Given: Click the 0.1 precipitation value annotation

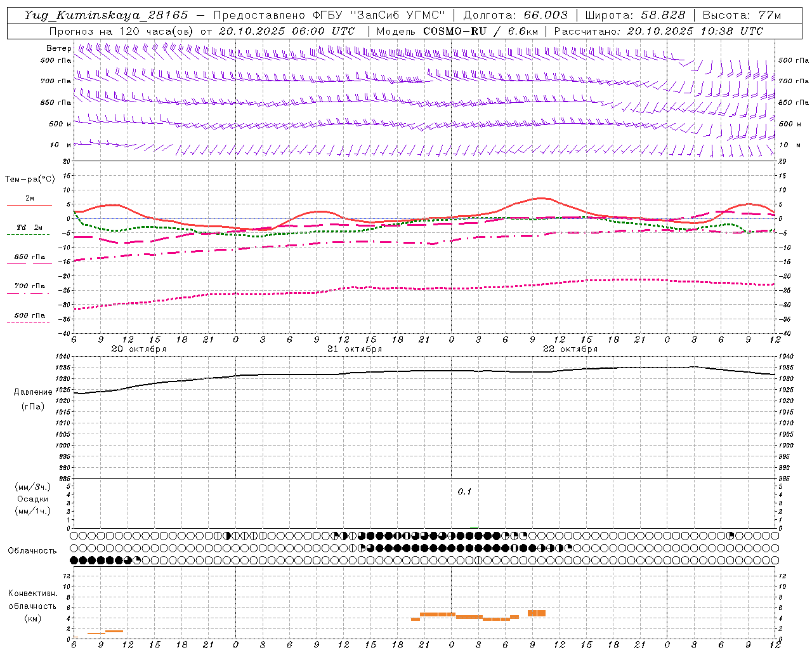Looking at the screenshot, I should click(464, 492).
